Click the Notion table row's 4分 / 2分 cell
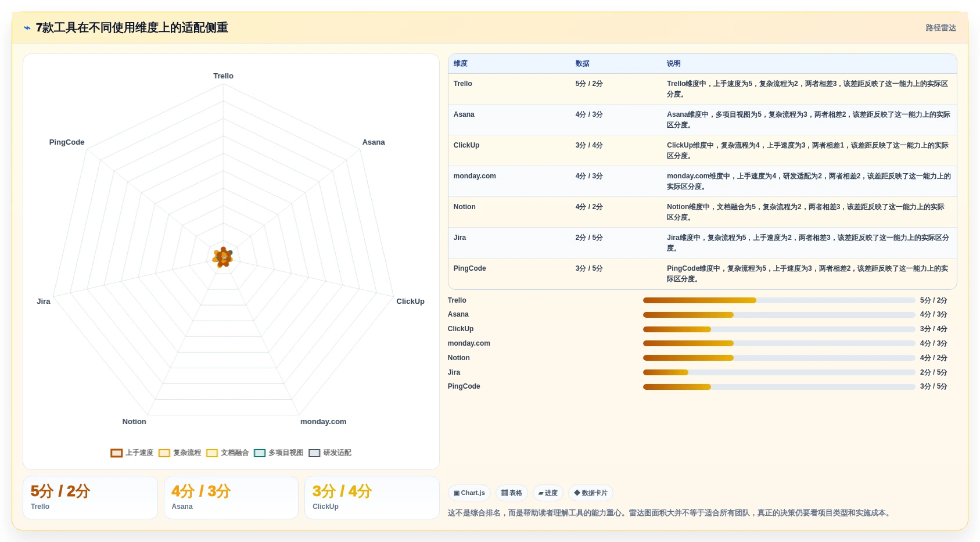Image resolution: width=980 pixels, height=542 pixels. (589, 207)
